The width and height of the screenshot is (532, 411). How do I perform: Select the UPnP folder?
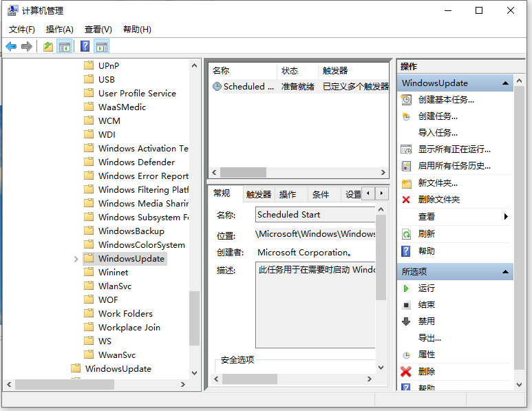pos(109,66)
